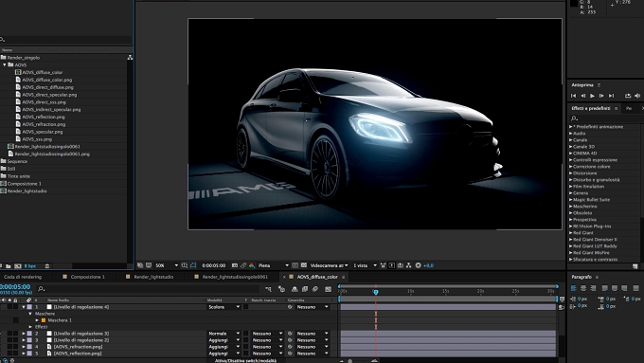Center paragraph text

coord(583,288)
